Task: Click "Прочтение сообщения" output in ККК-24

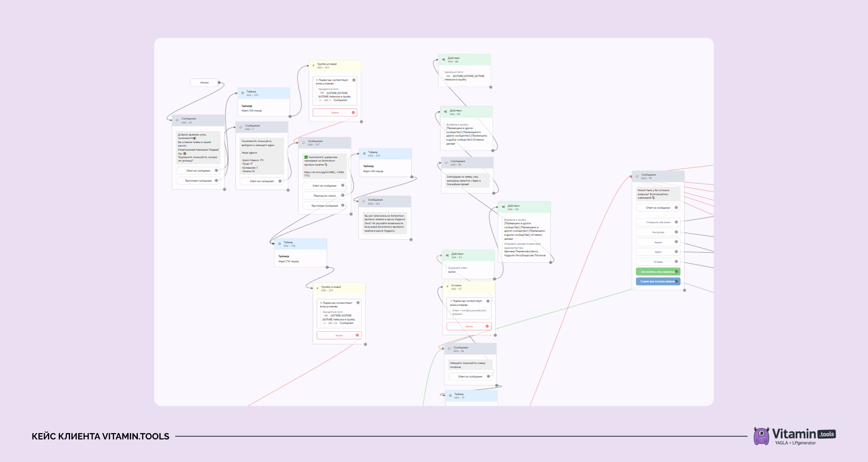Action: tap(198, 181)
